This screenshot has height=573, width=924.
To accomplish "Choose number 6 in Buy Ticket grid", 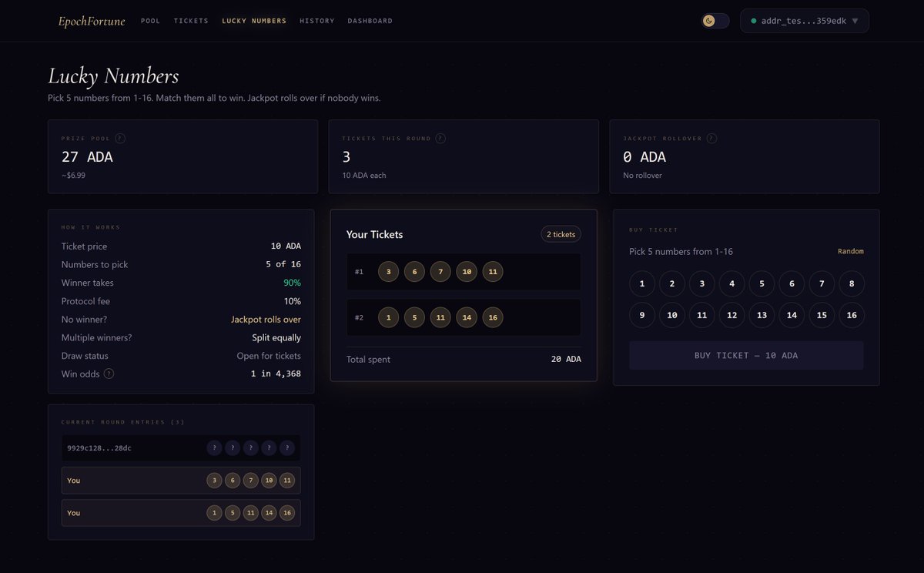I will coord(792,284).
